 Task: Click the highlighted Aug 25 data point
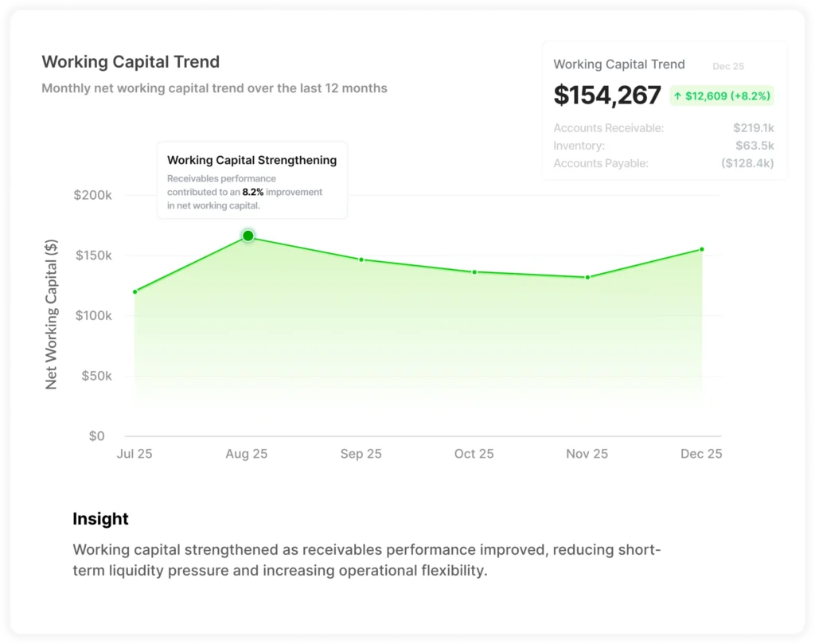(248, 236)
